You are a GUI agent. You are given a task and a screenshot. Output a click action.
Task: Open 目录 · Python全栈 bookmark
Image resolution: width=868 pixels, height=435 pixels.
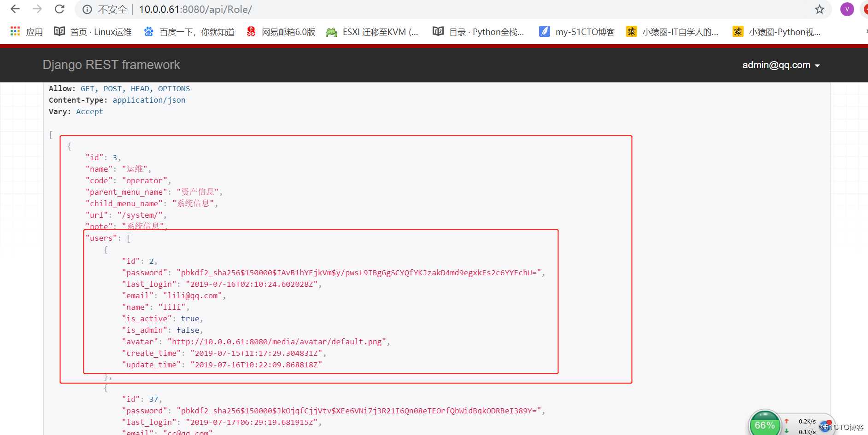pos(478,32)
